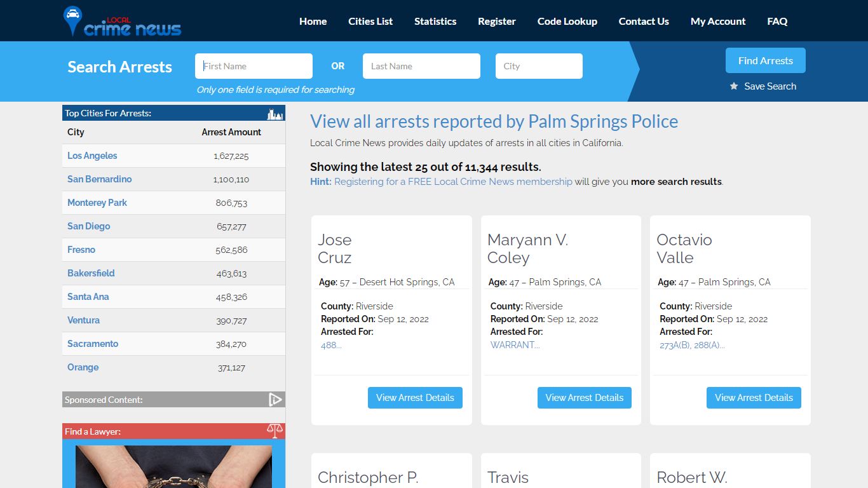Click the 273A(B), 288(A)... charge link
Viewport: 868px width, 488px height.
click(692, 345)
